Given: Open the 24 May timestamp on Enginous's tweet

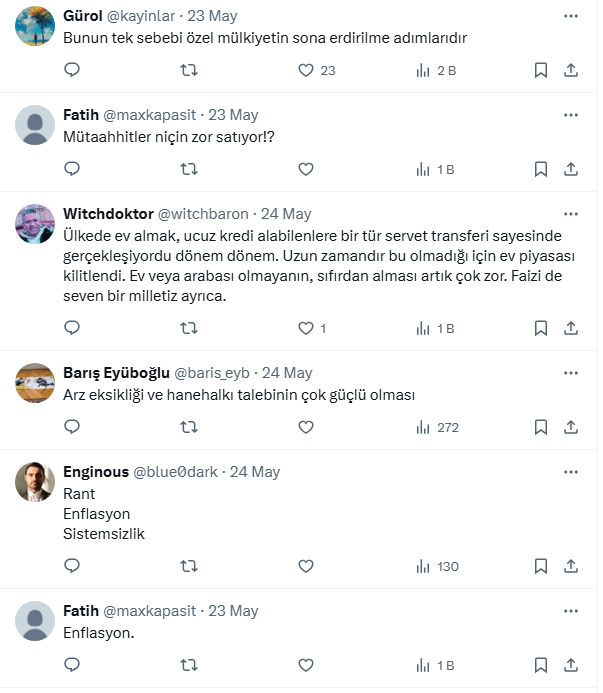Looking at the screenshot, I should [x=255, y=472].
